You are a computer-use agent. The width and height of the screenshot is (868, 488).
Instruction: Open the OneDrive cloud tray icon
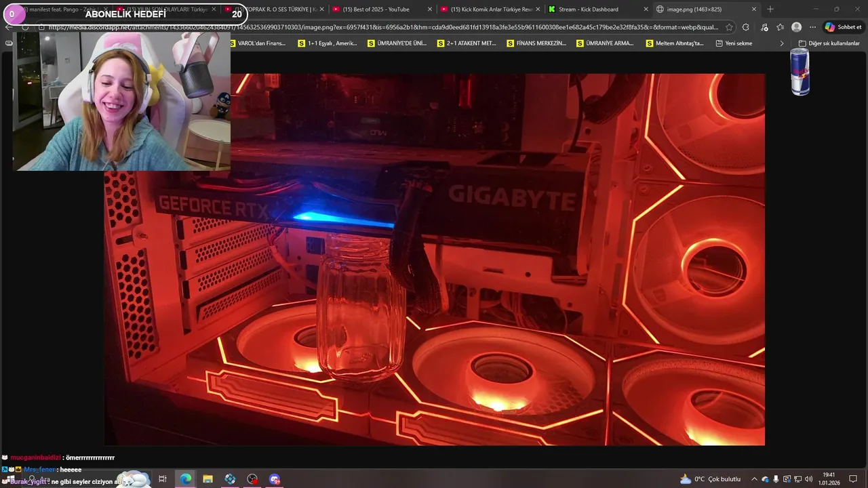(766, 479)
